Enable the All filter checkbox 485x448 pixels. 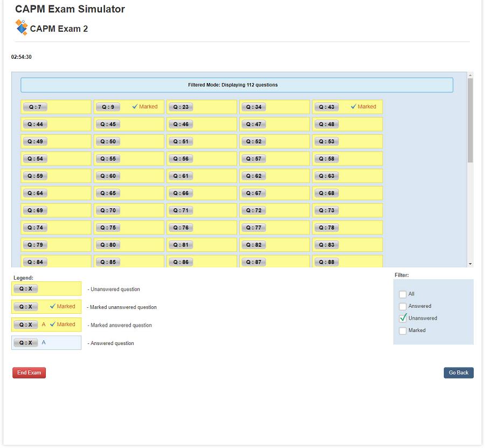coord(403,294)
